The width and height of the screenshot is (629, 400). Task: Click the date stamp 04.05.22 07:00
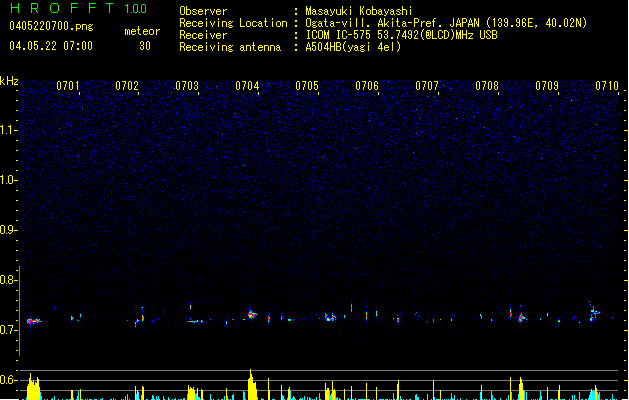tap(51, 46)
